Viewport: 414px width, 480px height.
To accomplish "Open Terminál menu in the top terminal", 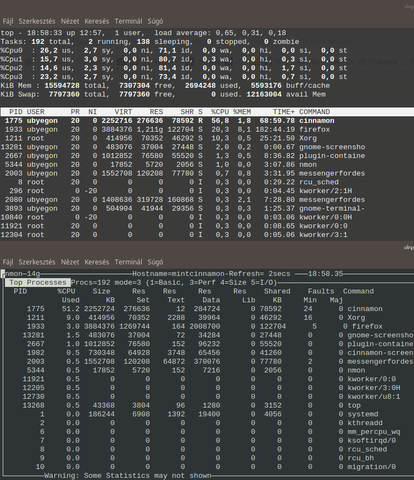I will tap(128, 21).
